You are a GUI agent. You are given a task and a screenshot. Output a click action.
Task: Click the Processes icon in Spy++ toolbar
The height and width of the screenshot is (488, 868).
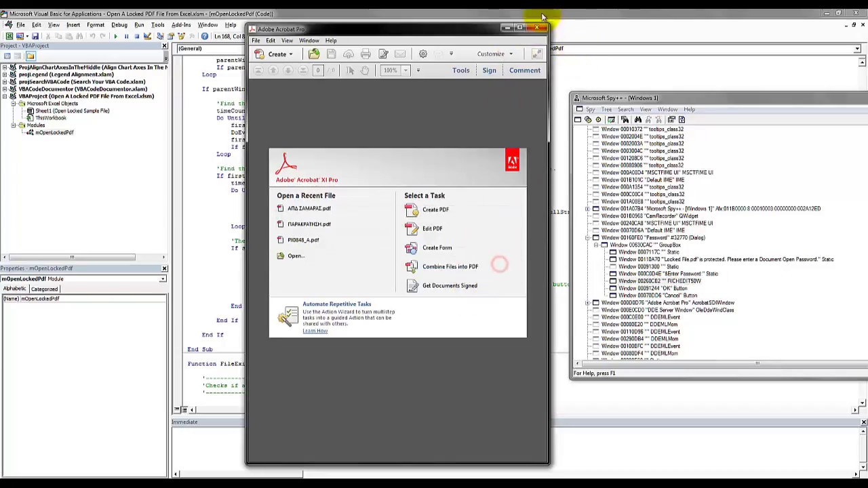click(588, 119)
